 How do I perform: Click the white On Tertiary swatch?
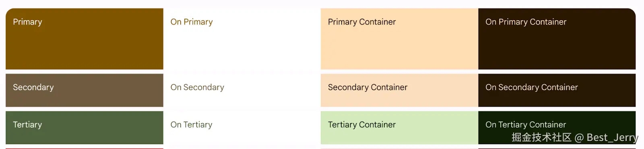(x=242, y=128)
